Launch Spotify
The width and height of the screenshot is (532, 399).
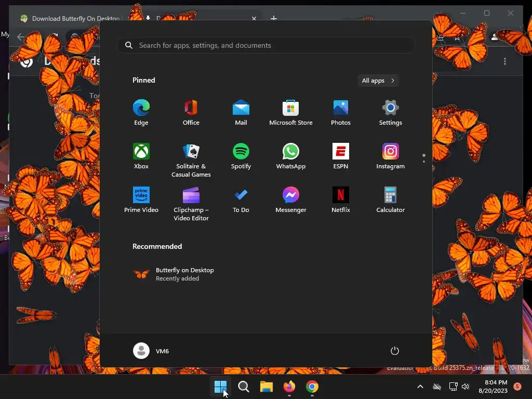(x=241, y=156)
